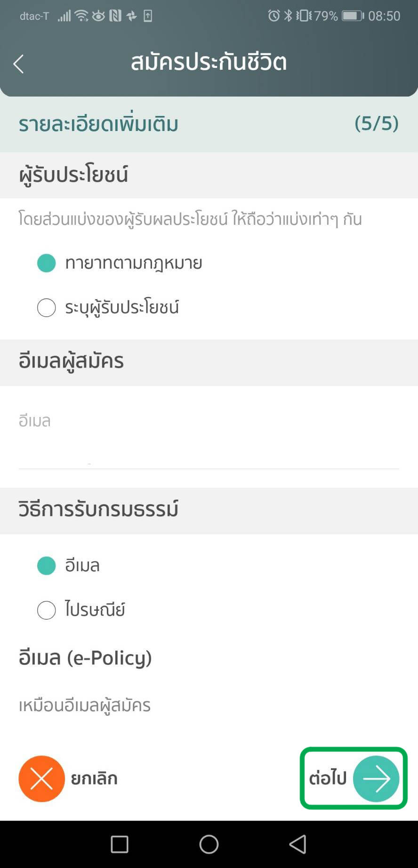Image resolution: width=418 pixels, height=868 pixels.
Task: Tap the Wi-Fi icon in status bar
Action: coord(81,16)
